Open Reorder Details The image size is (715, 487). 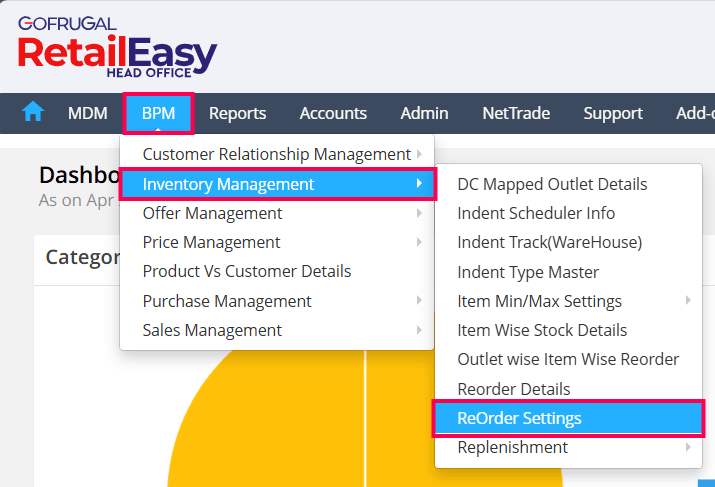(x=569, y=389)
